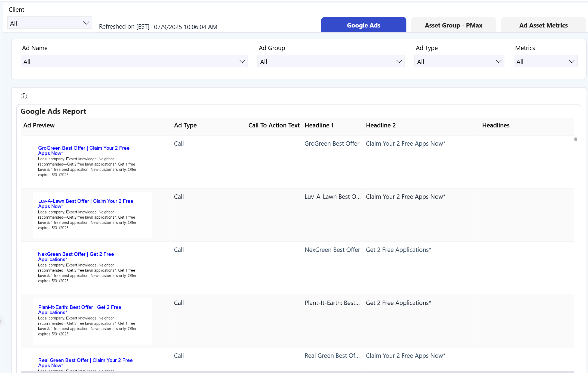Open the Ad Type filter dropdown
The image size is (588, 373).
[459, 62]
